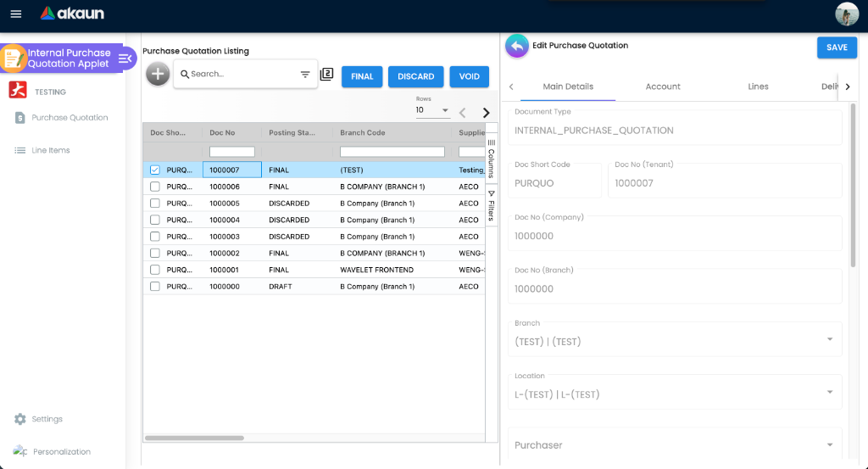Viewport: 868px width, 469px height.
Task: Click the Doc No (Tenant) field
Action: [x=725, y=180]
